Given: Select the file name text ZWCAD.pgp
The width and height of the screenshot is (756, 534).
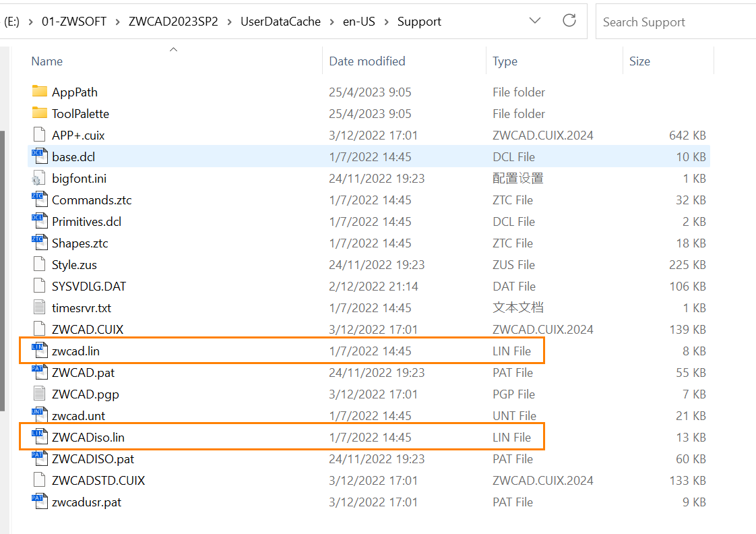Looking at the screenshot, I should [x=86, y=394].
